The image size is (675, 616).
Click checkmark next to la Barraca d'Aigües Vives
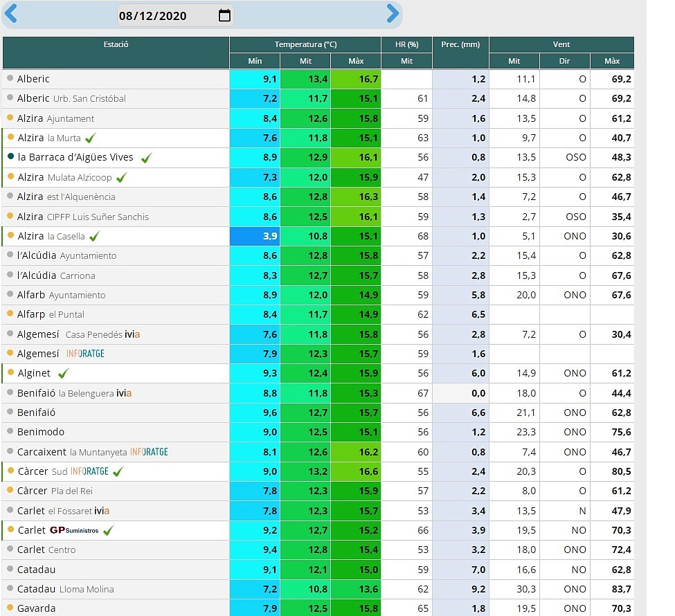(x=146, y=158)
